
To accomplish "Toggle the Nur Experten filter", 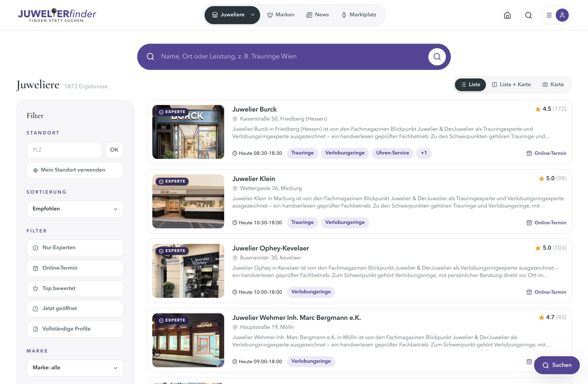I will pos(75,248).
